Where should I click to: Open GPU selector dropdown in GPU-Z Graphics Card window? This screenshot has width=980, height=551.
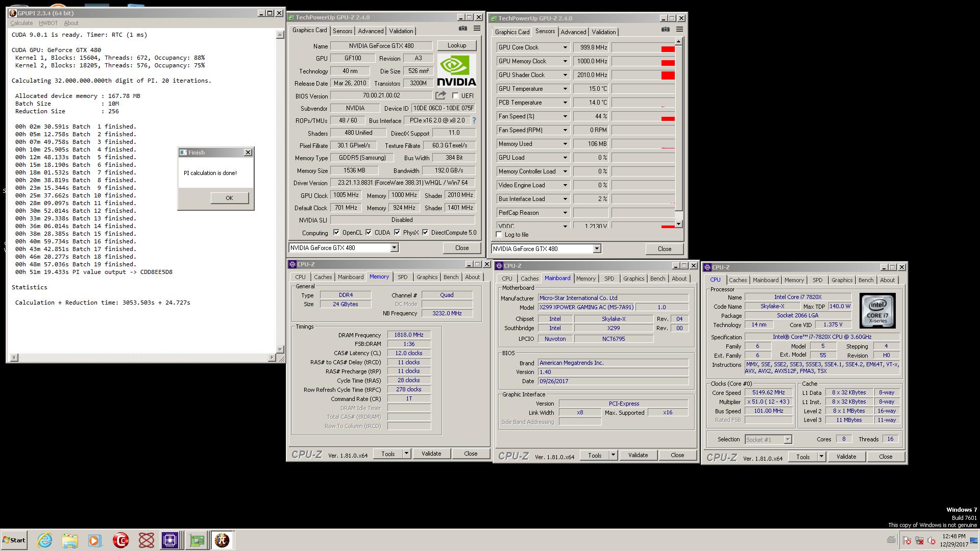click(x=394, y=248)
